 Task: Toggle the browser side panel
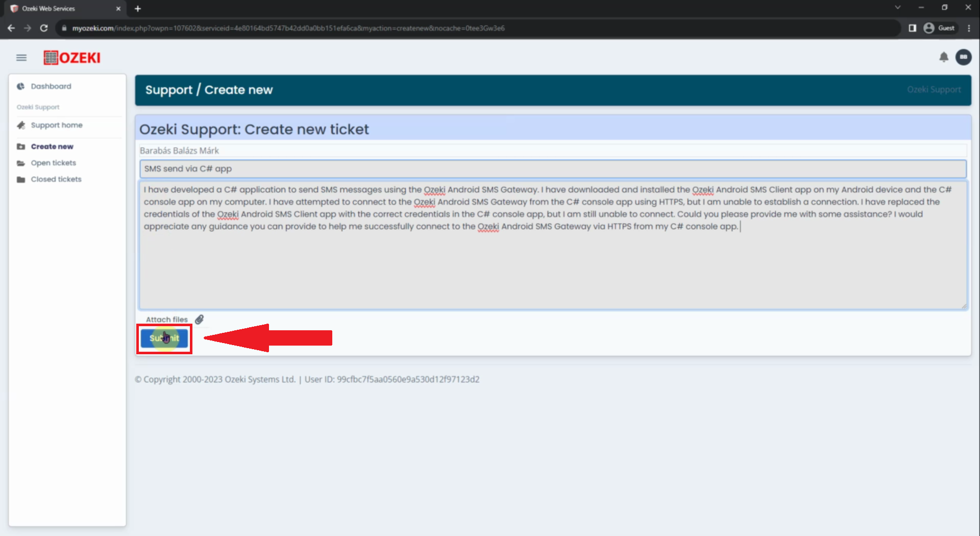(x=912, y=28)
